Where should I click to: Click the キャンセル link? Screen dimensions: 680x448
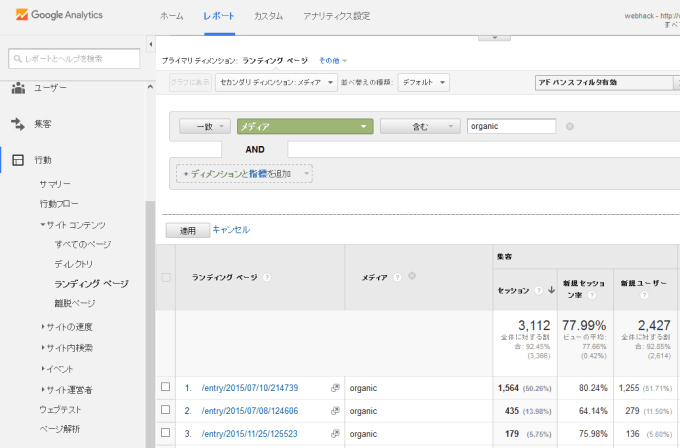[231, 230]
